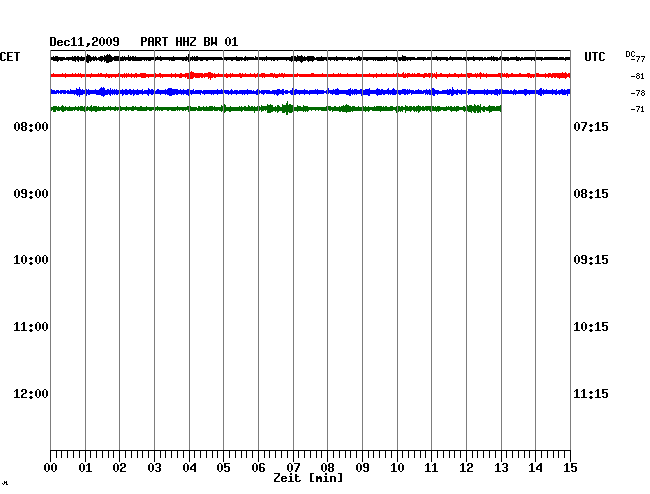Select the 10:00 CET time label
The height and width of the screenshot is (494, 650).
click(x=31, y=260)
